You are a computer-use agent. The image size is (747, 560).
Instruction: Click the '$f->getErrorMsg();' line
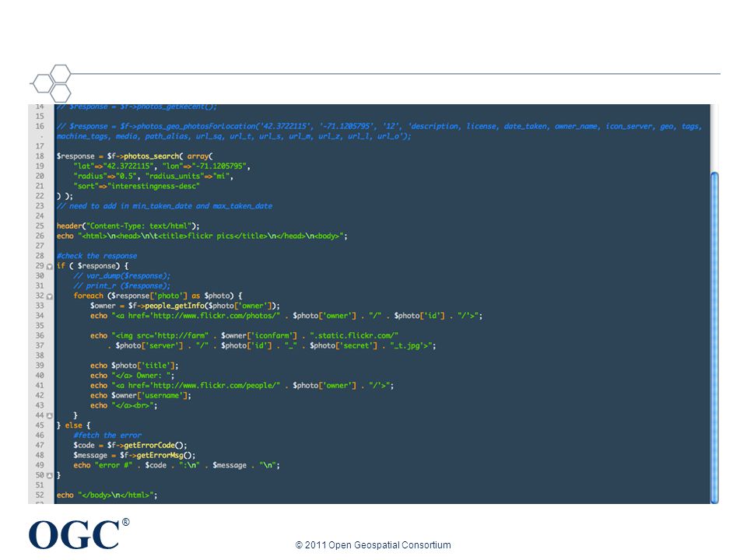[x=135, y=455]
